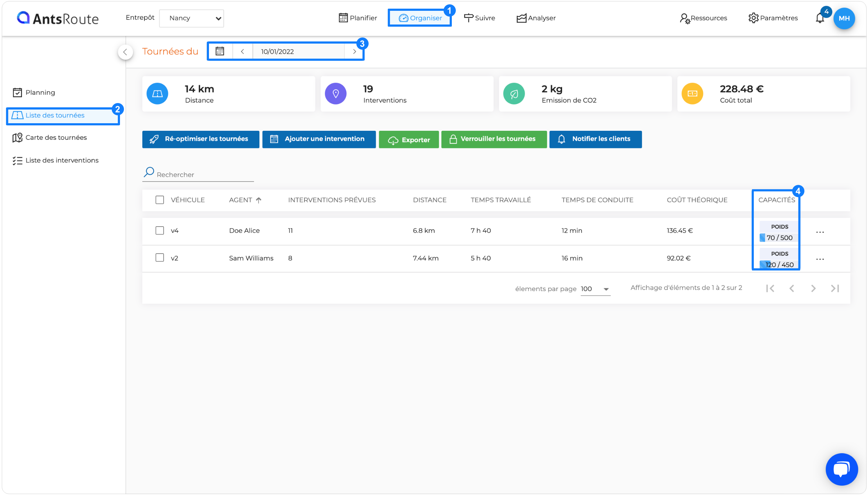Click Ajouter une intervention button
Viewport: 868px width, 495px height.
click(319, 139)
